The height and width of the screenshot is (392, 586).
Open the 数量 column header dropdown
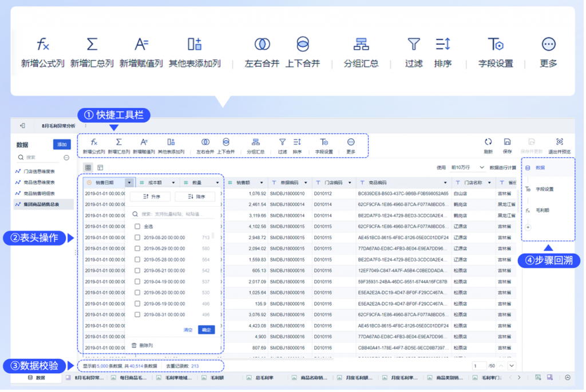[217, 183]
